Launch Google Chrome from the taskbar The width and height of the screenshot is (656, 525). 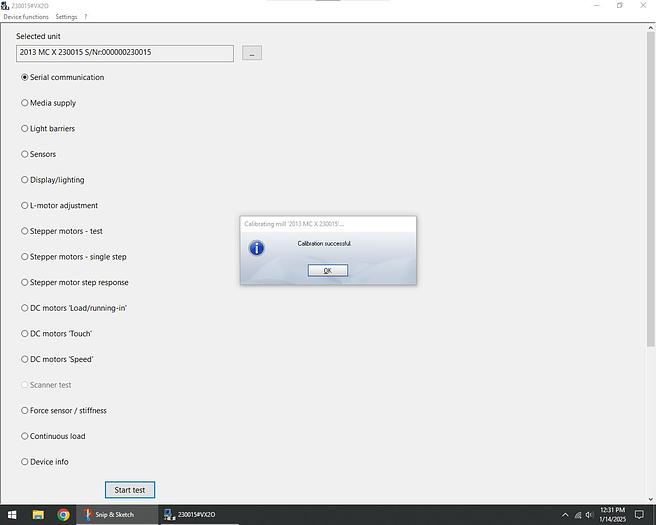[x=63, y=515]
